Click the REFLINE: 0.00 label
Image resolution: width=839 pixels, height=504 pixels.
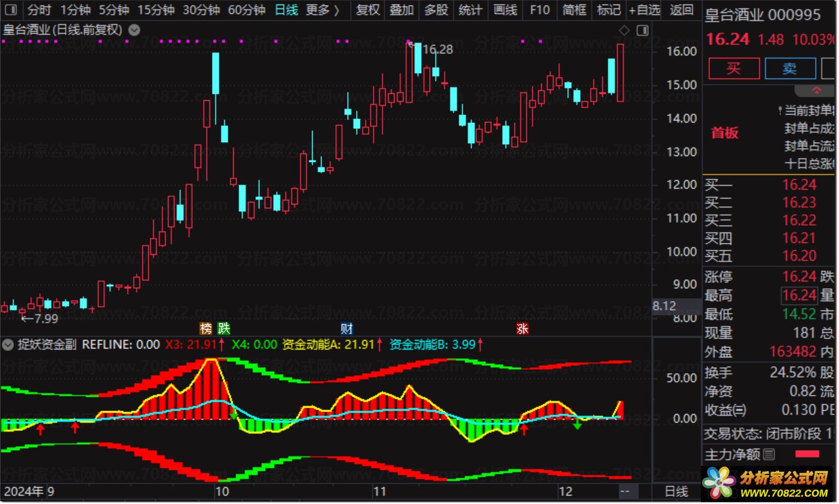(x=121, y=344)
